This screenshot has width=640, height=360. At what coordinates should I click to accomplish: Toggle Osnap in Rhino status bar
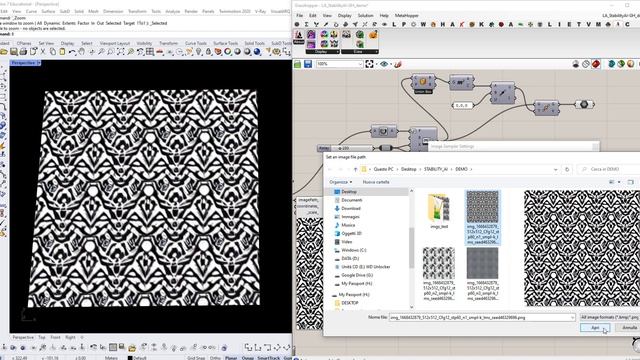tap(247, 358)
